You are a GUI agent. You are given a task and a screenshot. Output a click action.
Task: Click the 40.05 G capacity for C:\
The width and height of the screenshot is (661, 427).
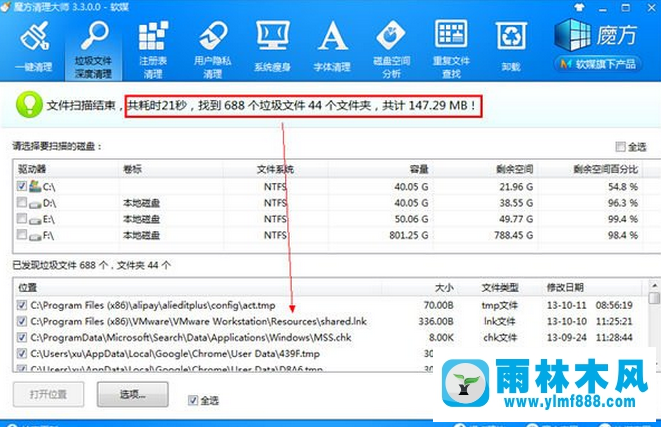(411, 186)
